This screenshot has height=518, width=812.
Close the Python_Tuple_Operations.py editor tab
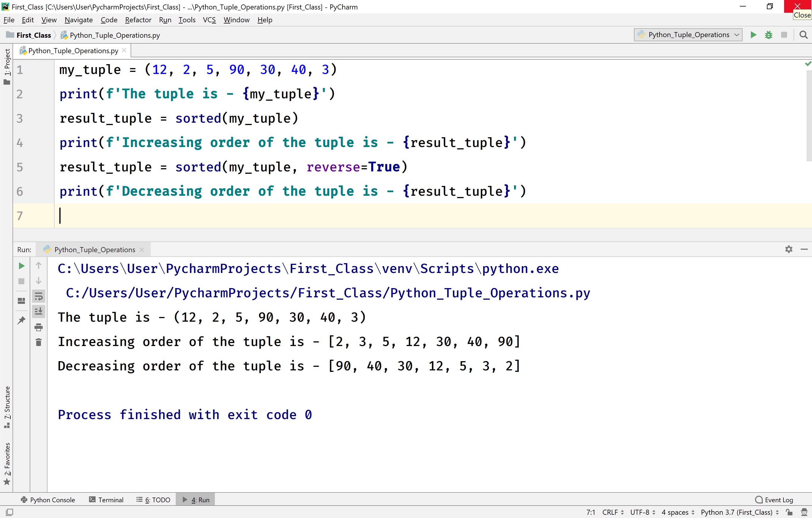124,50
